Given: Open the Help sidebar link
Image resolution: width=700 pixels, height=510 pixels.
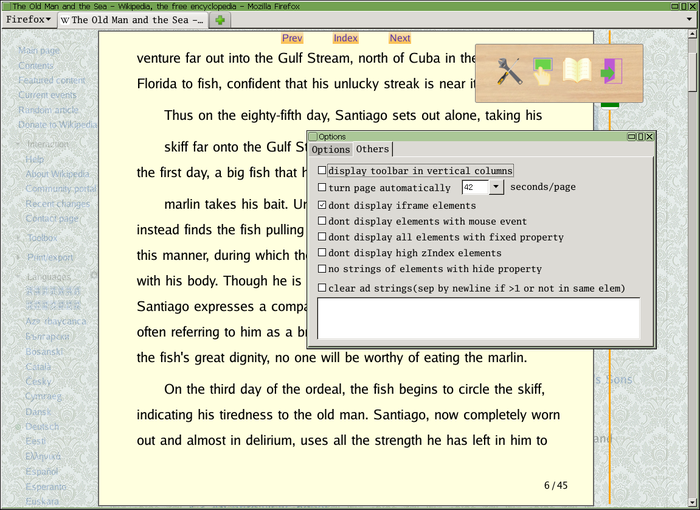Looking at the screenshot, I should tap(34, 159).
